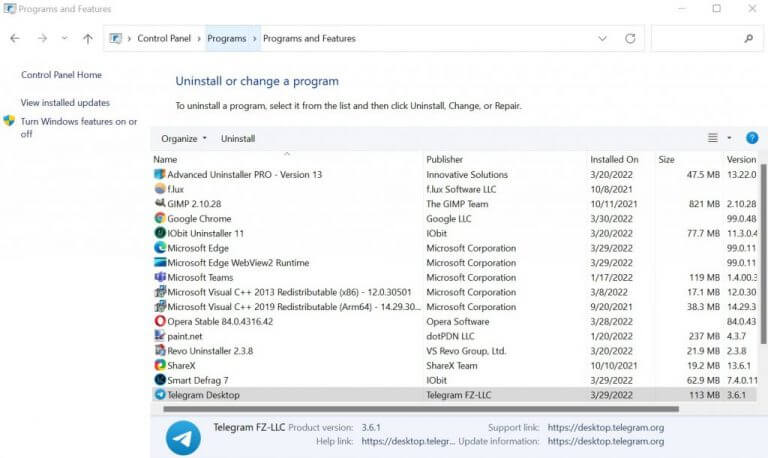
Task: Open Turn Windows features on or off
Action: click(x=78, y=127)
